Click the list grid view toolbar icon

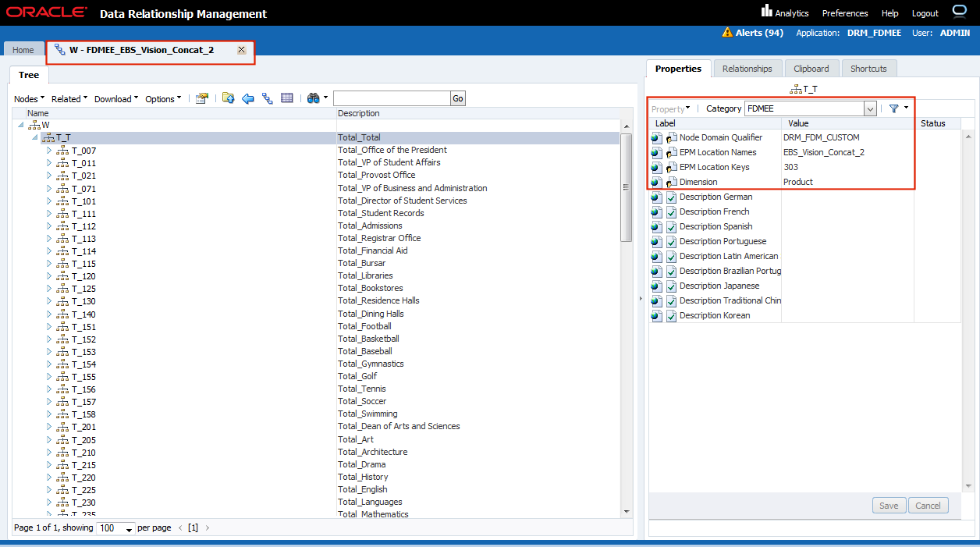287,98
